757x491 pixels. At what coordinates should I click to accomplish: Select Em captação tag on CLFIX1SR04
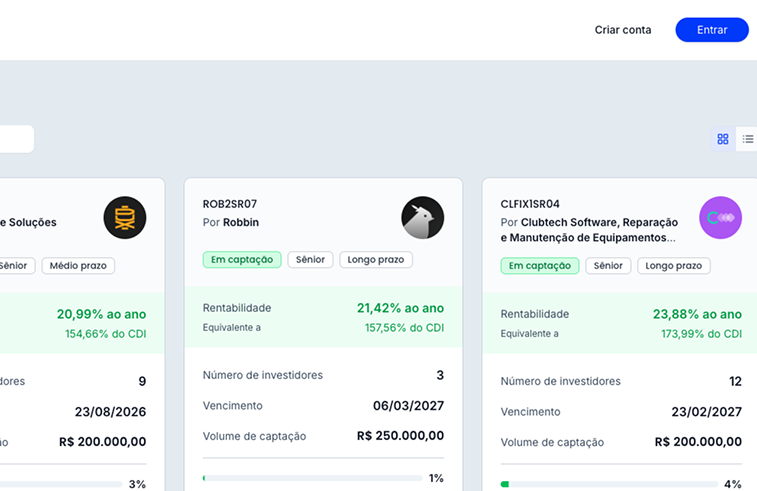coord(540,266)
